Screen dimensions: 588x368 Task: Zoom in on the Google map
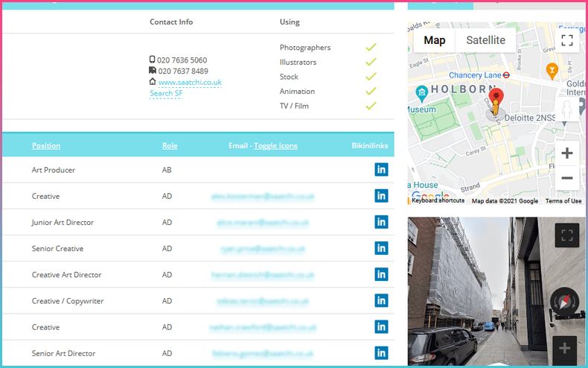point(566,153)
